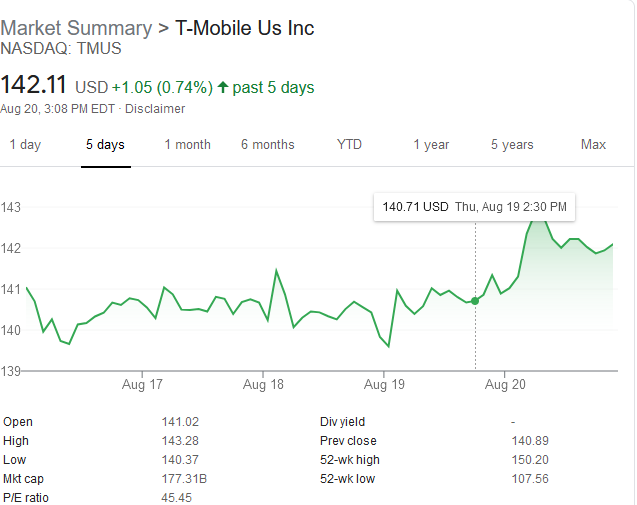Switch to 1 year view
637x505 pixels.
point(431,145)
